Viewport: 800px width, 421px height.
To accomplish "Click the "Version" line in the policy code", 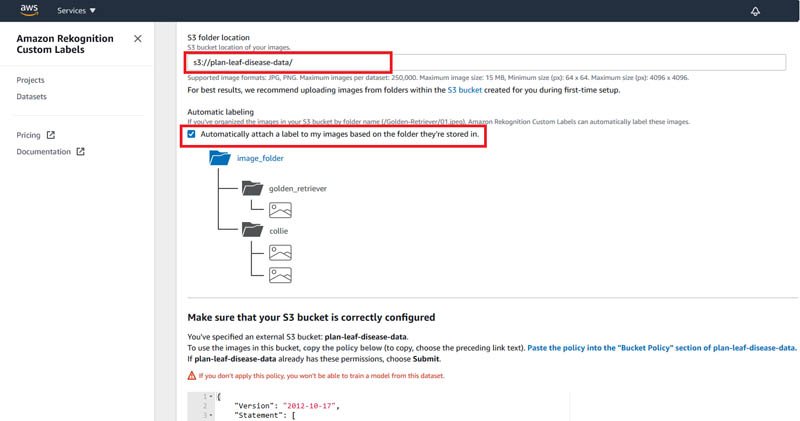I will [287, 406].
